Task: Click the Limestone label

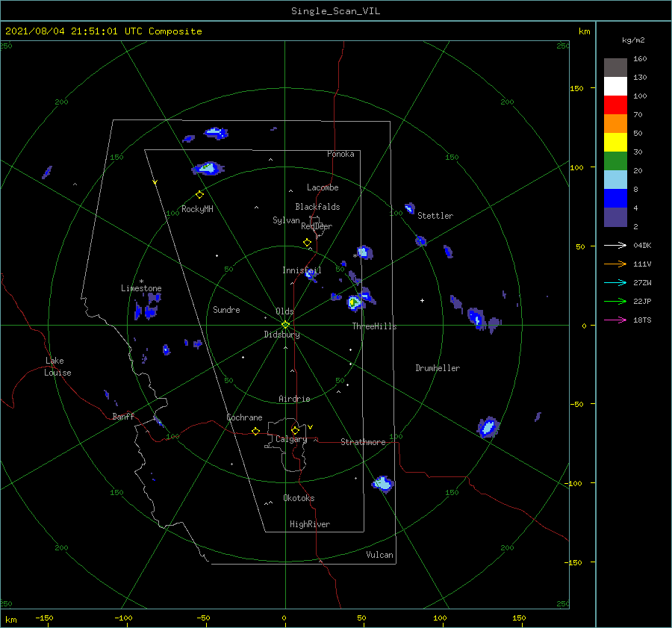Action: tap(141, 288)
